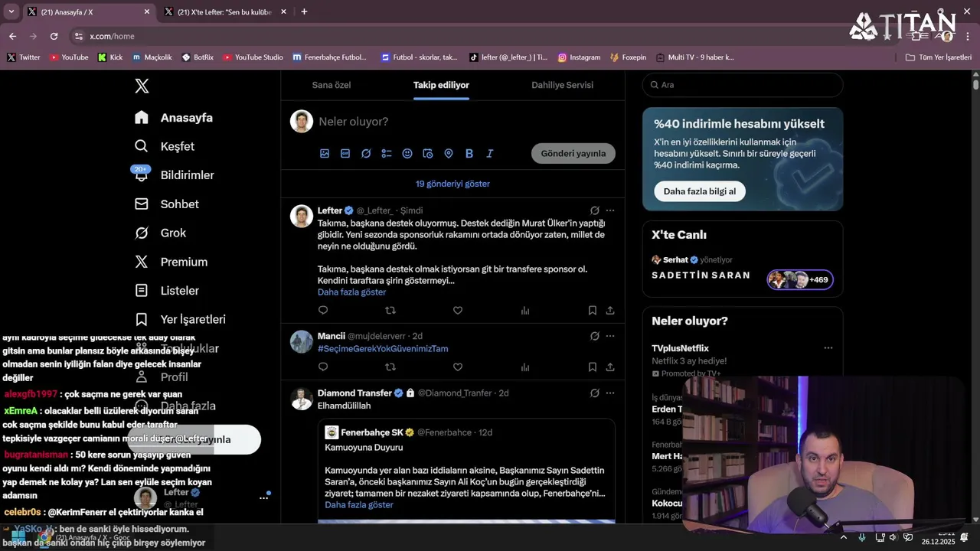This screenshot has width=980, height=551.
Task: Share Mancii's post
Action: point(610,367)
